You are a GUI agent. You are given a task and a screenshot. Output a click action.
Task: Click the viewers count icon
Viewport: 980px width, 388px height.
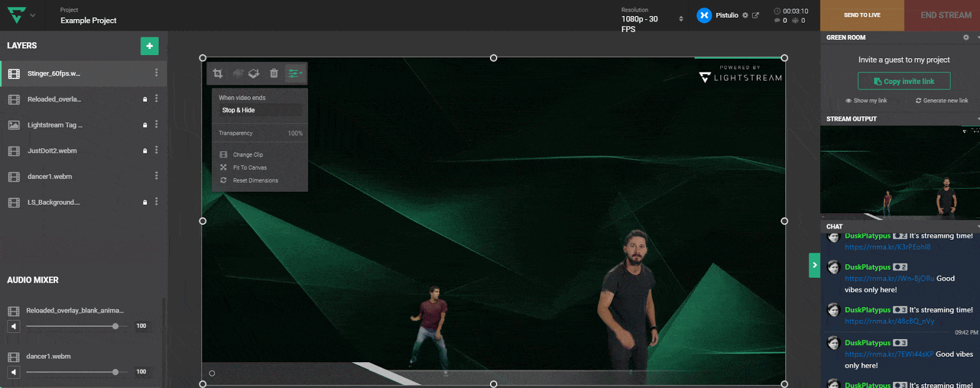[x=795, y=20]
